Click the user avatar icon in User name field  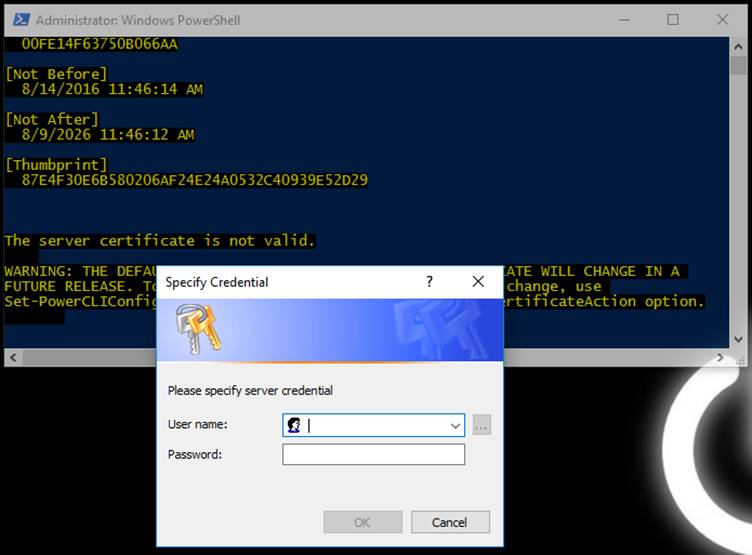[x=294, y=425]
